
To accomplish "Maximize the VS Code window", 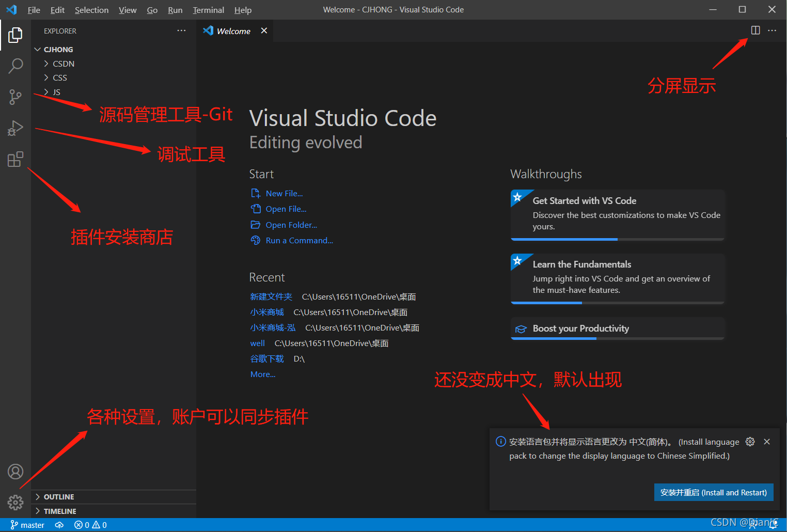I will point(742,10).
